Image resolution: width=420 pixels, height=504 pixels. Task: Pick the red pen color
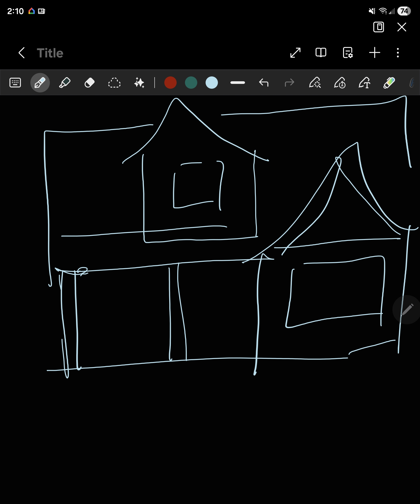point(171,83)
